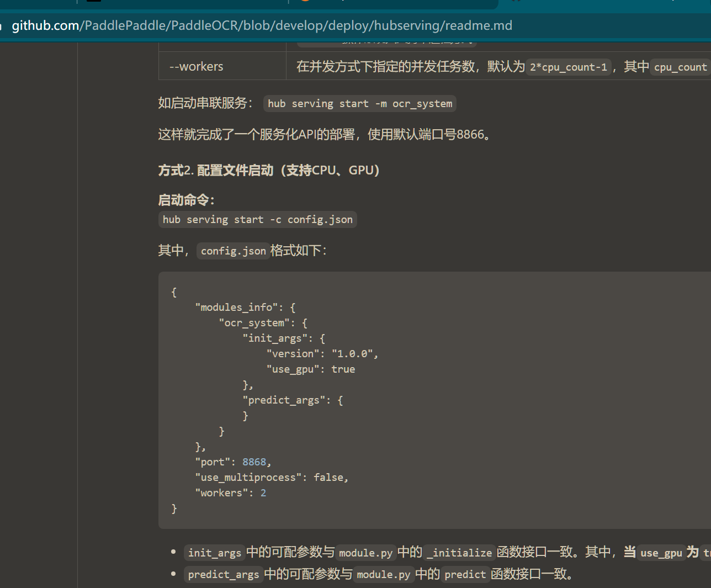711x588 pixels.
Task: Click the "hub serving start -c config.json" command
Action: click(x=257, y=220)
